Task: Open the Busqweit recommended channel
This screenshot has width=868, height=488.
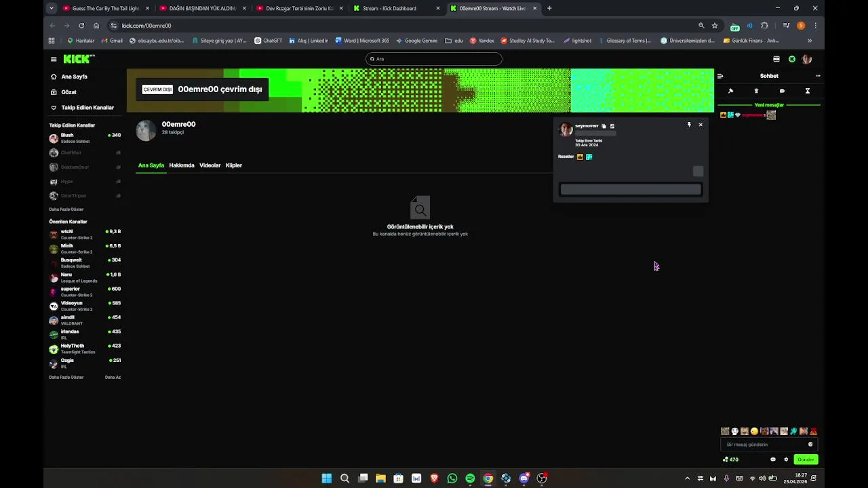Action: (x=85, y=263)
